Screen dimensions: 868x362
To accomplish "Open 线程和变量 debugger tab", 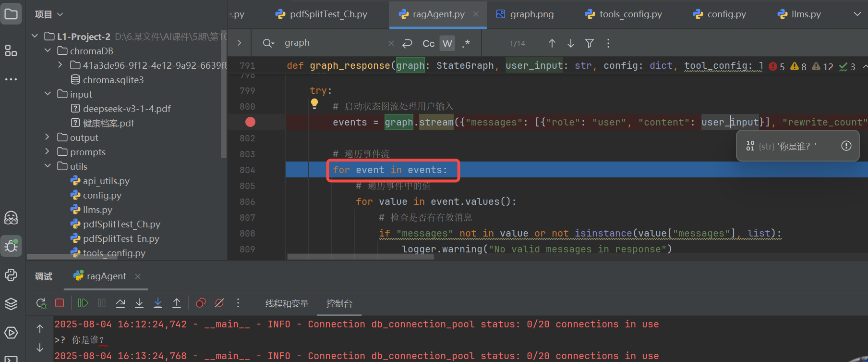I will (287, 303).
